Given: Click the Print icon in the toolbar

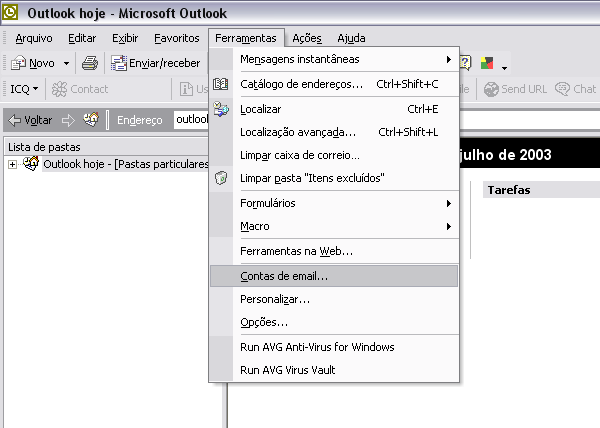Looking at the screenshot, I should (89, 63).
